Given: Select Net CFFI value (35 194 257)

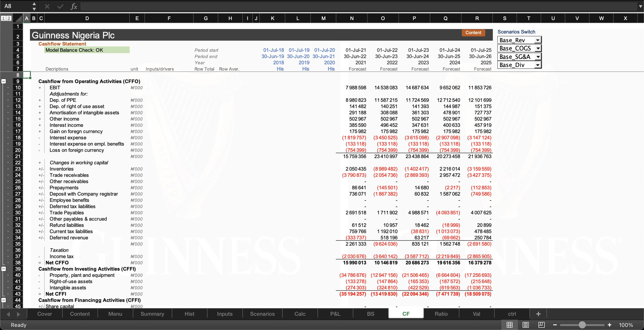Looking at the screenshot, I should click(353, 294).
